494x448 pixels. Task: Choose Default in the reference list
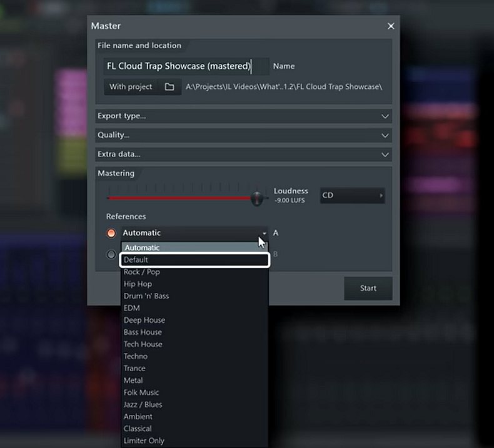pyautogui.click(x=194, y=260)
